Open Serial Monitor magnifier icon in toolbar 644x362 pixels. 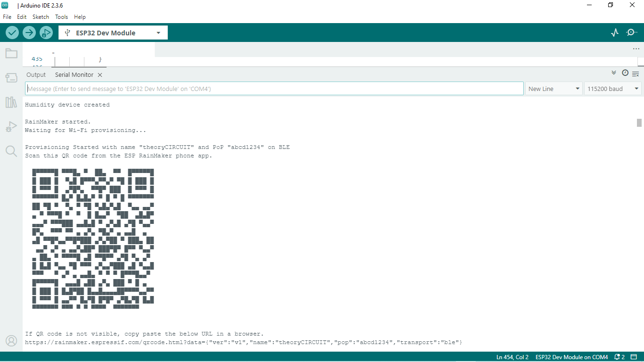[x=631, y=33]
